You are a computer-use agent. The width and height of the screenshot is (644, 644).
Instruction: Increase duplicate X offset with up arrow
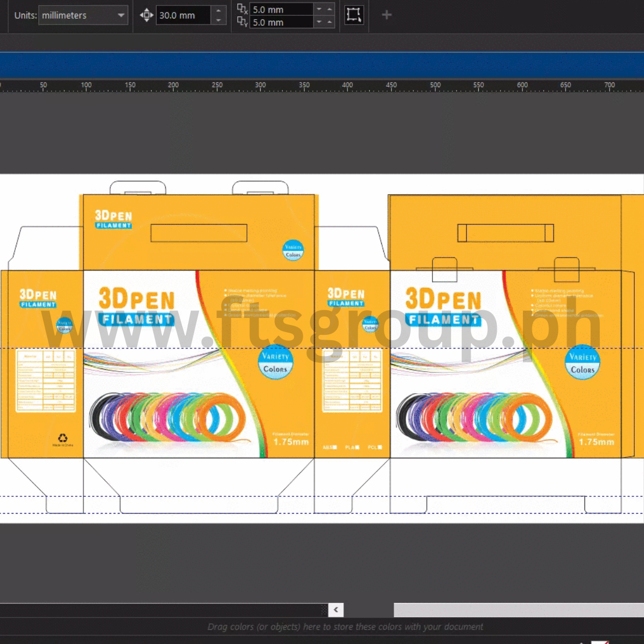pos(329,9)
